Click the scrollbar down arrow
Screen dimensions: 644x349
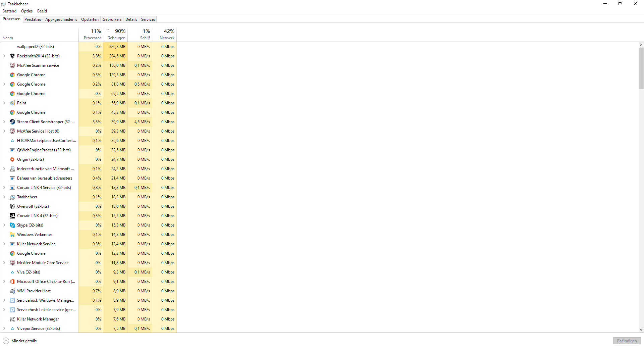tap(641, 330)
